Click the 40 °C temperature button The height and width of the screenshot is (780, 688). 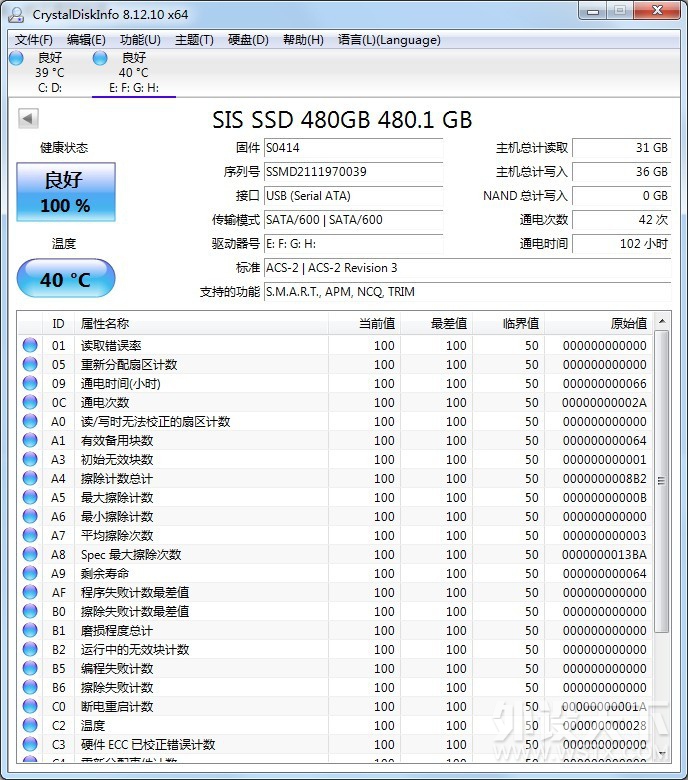[66, 279]
